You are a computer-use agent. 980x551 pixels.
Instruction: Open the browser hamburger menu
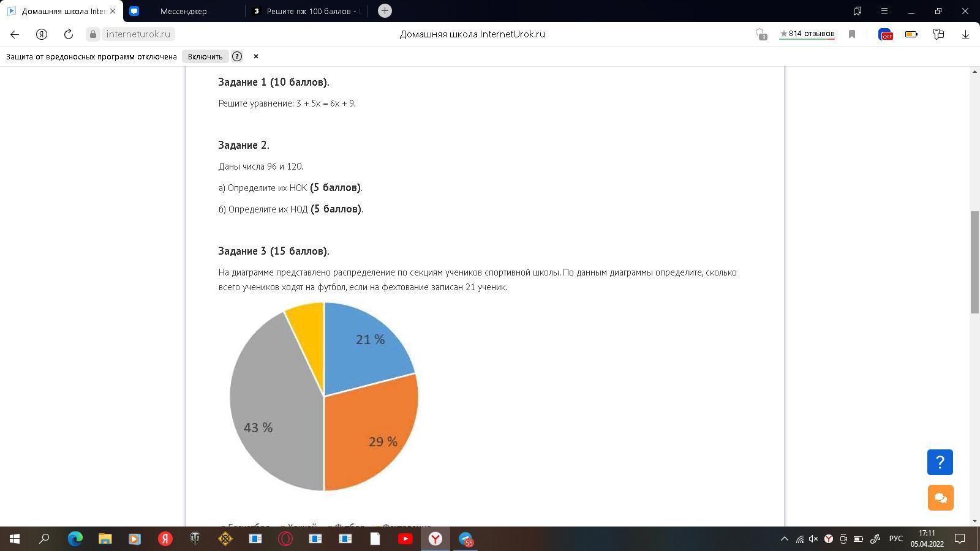tap(884, 11)
